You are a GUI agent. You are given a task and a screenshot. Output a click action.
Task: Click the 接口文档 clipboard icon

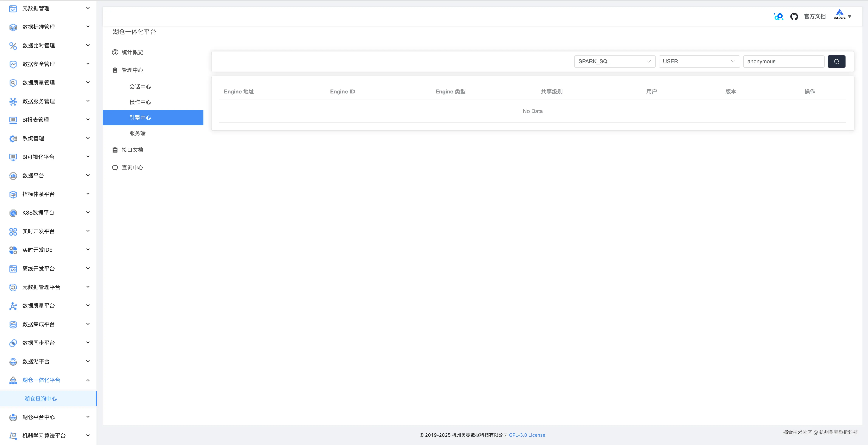115,150
